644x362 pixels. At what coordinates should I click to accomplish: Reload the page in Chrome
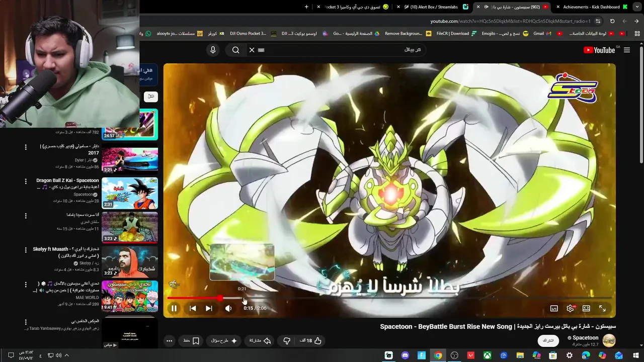pyautogui.click(x=612, y=21)
